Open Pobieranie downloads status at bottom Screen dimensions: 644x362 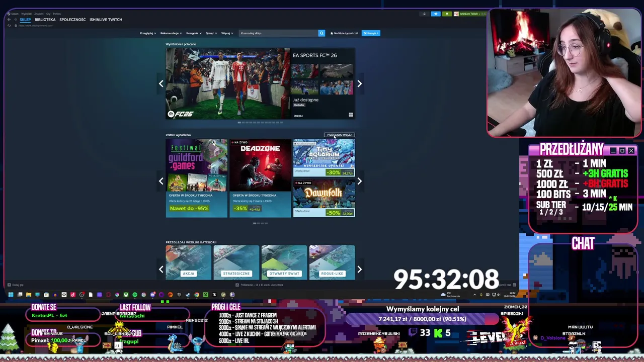coord(259,285)
